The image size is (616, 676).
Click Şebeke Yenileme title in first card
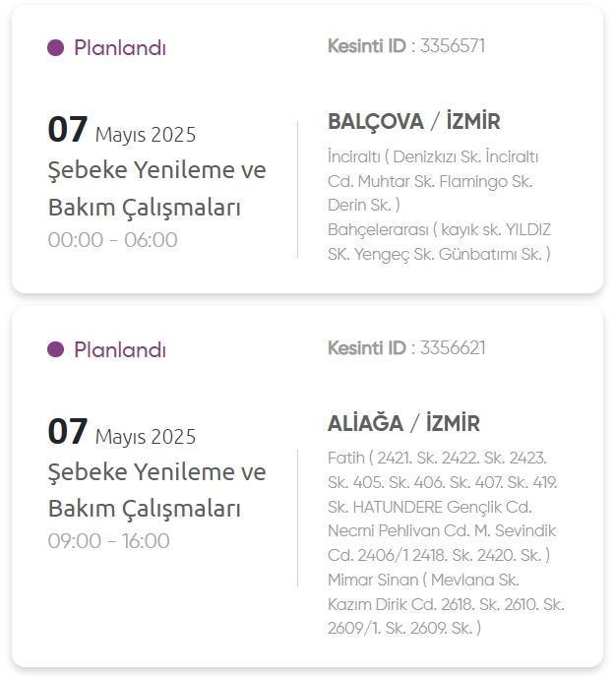point(156,188)
